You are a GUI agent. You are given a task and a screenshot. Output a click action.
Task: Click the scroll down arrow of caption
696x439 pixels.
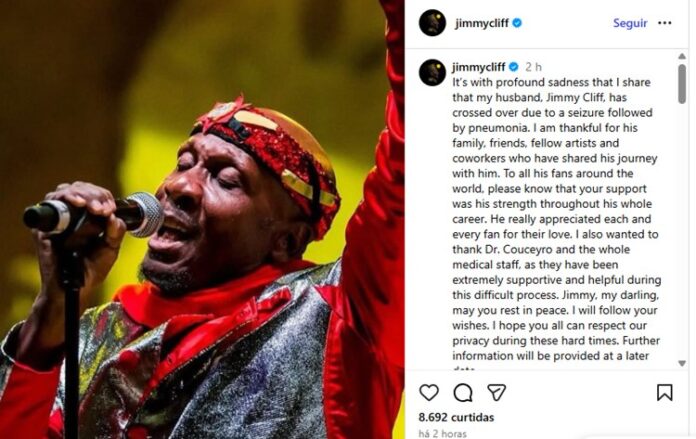[682, 363]
